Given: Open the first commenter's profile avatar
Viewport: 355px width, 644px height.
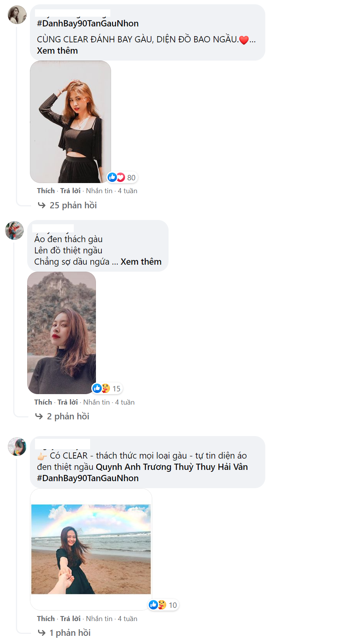Looking at the screenshot, I should pos(17,15).
